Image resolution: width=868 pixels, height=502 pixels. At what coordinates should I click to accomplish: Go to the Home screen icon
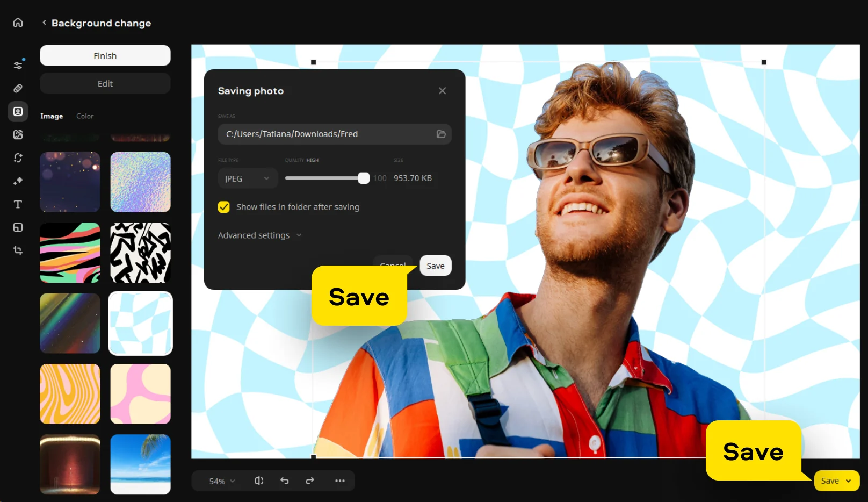(x=18, y=23)
